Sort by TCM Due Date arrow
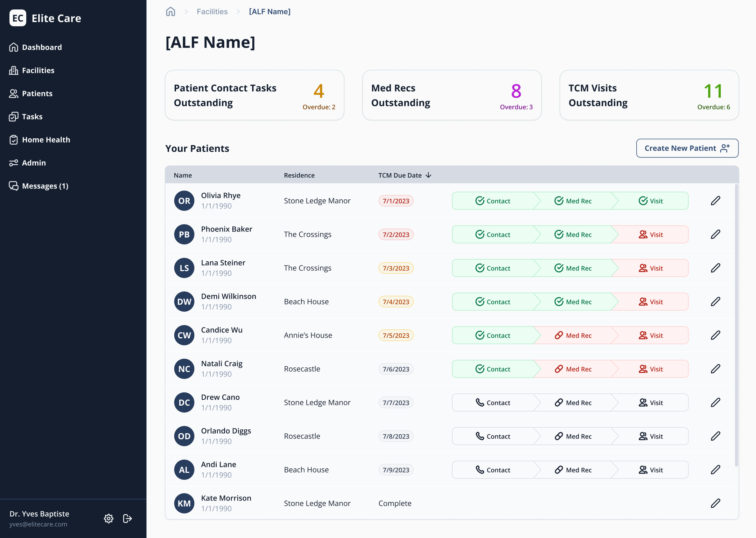 tap(429, 175)
